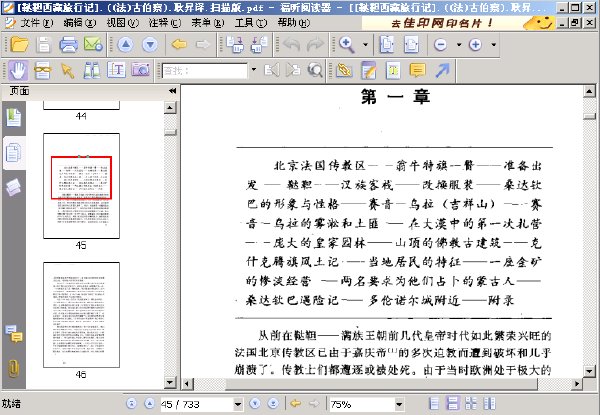Viewport: 600px width, 415px height.
Task: Click the 去佳印网印名片 advertisement banner
Action: coord(458,23)
